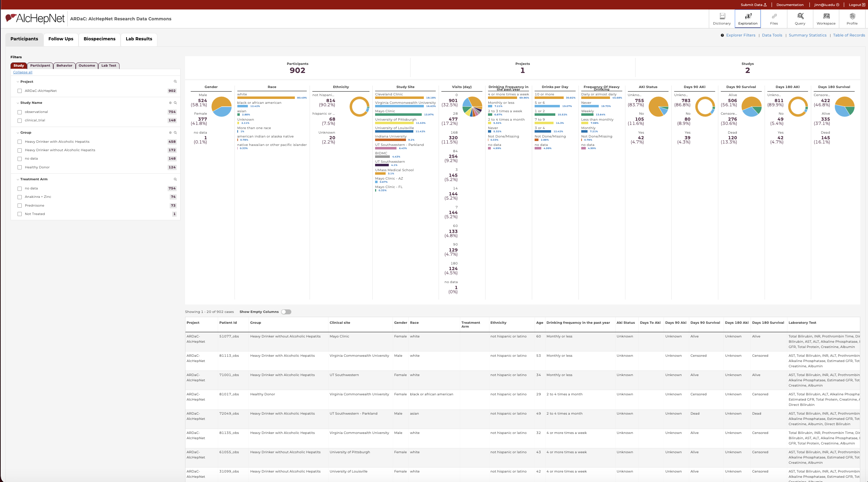Click the Collapse all link

[x=23, y=72]
